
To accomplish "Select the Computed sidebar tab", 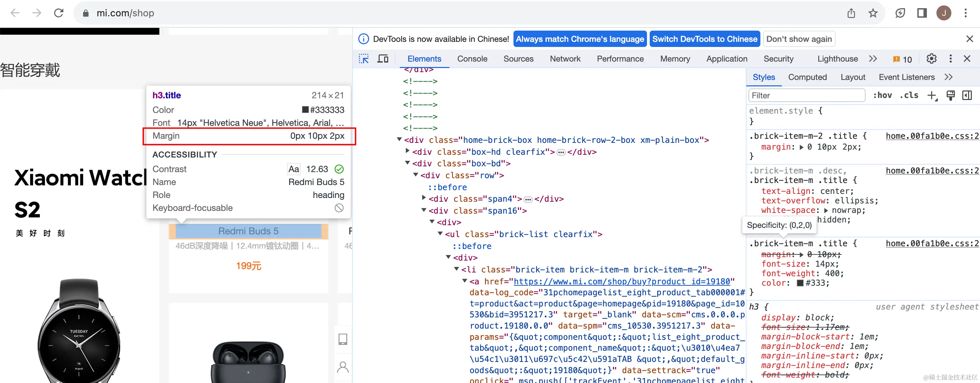I will coord(807,77).
